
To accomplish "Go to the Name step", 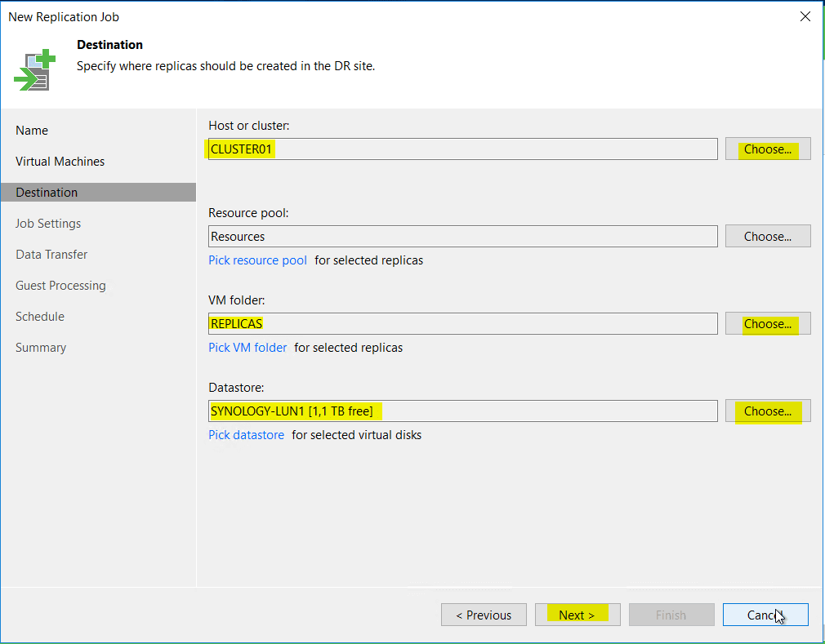I will point(32,130).
